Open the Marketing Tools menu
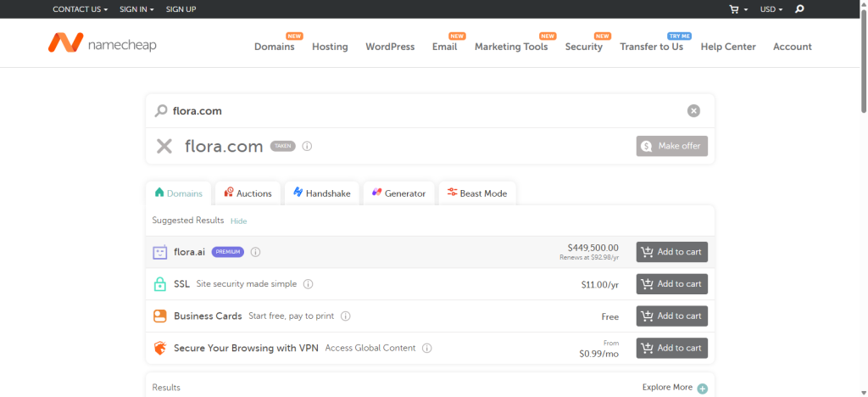868x397 pixels. coord(511,47)
